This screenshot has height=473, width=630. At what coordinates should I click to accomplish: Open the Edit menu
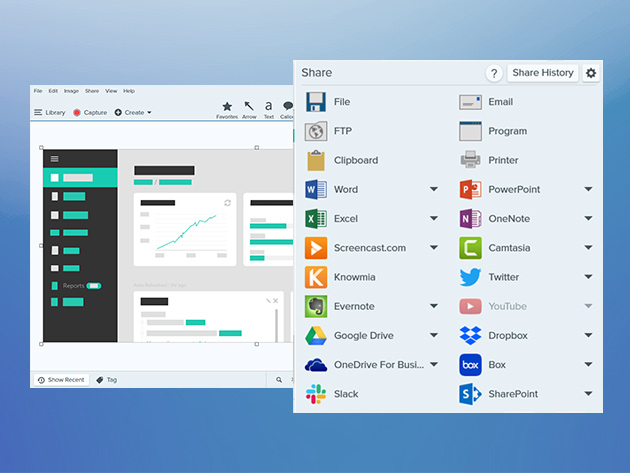(53, 91)
